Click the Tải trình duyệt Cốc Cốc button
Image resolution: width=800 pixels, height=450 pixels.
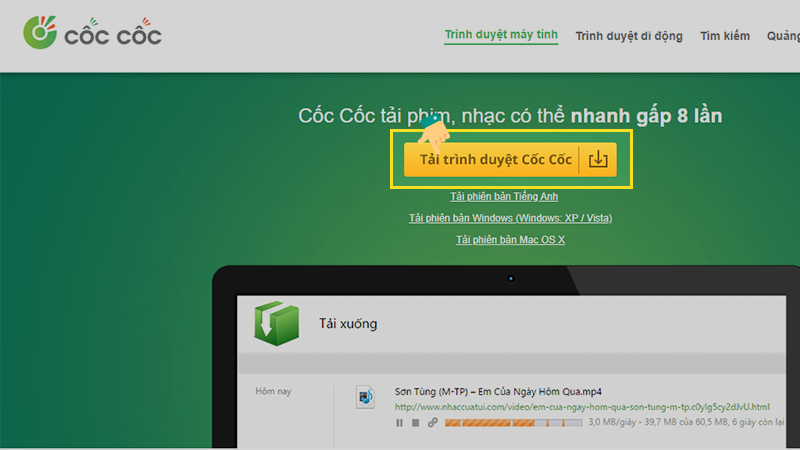coord(510,160)
